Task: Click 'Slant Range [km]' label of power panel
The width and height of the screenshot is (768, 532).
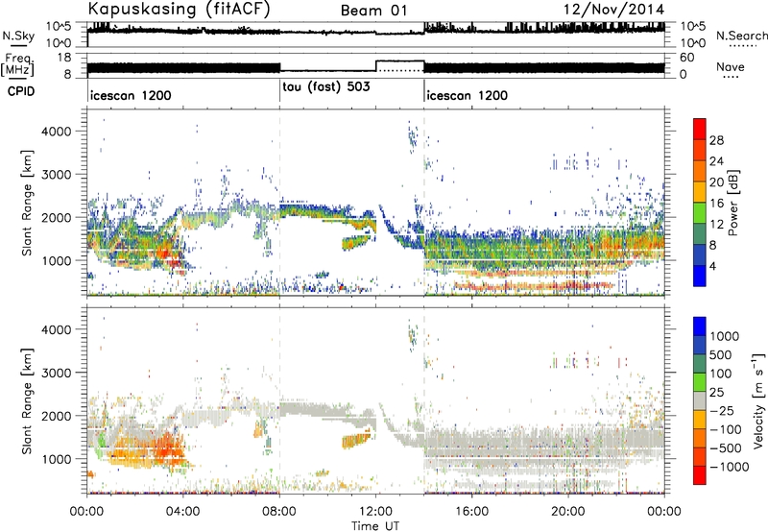Action: point(27,203)
